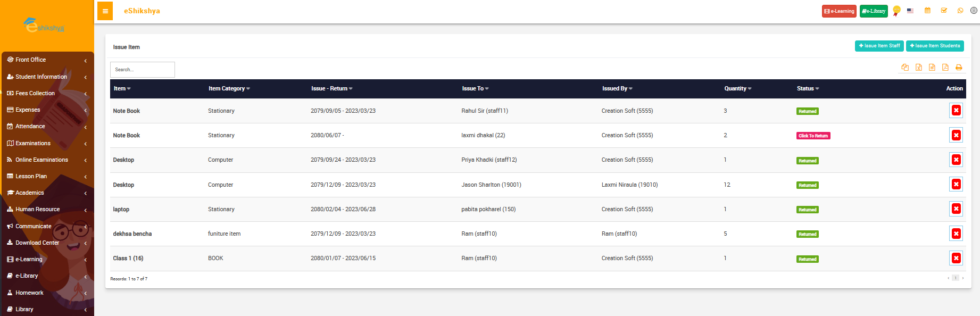Sort the table by Quantity column
The width and height of the screenshot is (980, 316).
click(x=737, y=89)
